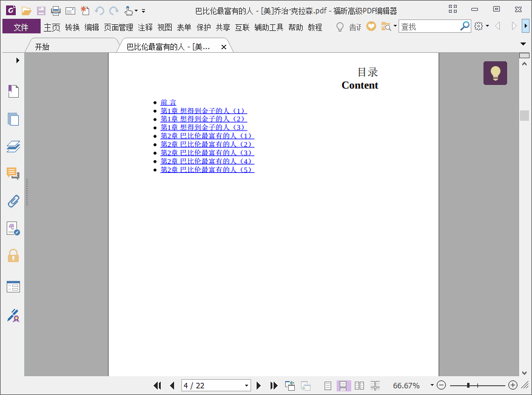Click in the 查找 search field

point(429,26)
